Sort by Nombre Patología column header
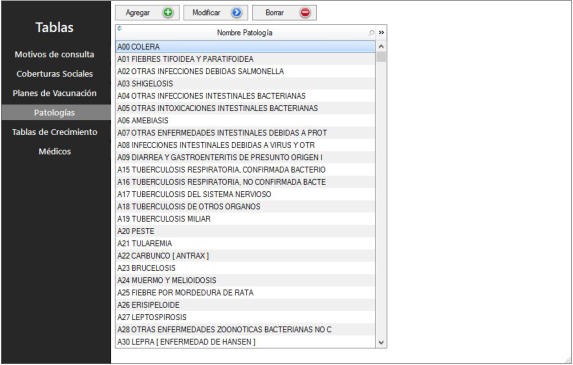The width and height of the screenshot is (573, 365). click(244, 33)
